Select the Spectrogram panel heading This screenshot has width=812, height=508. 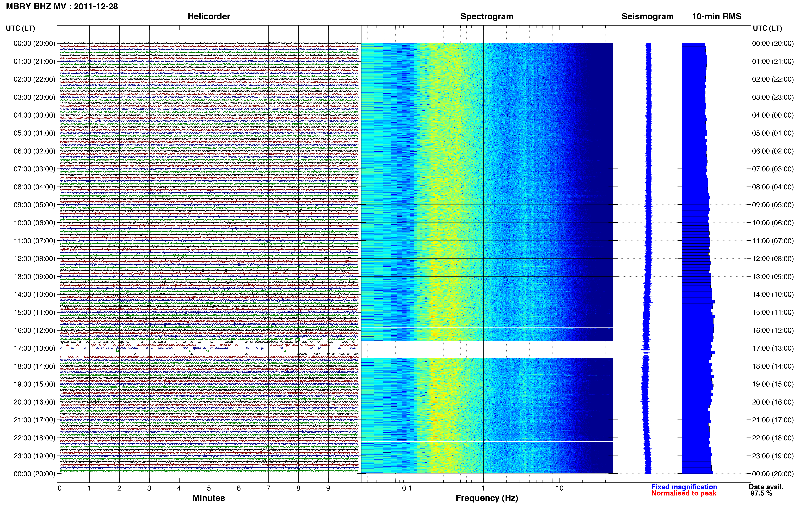pyautogui.click(x=487, y=16)
